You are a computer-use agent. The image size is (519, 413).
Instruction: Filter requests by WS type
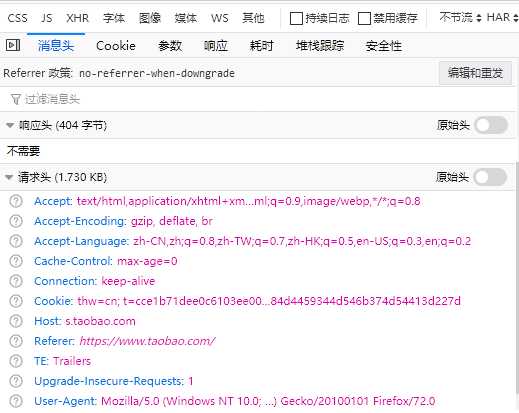tap(220, 18)
